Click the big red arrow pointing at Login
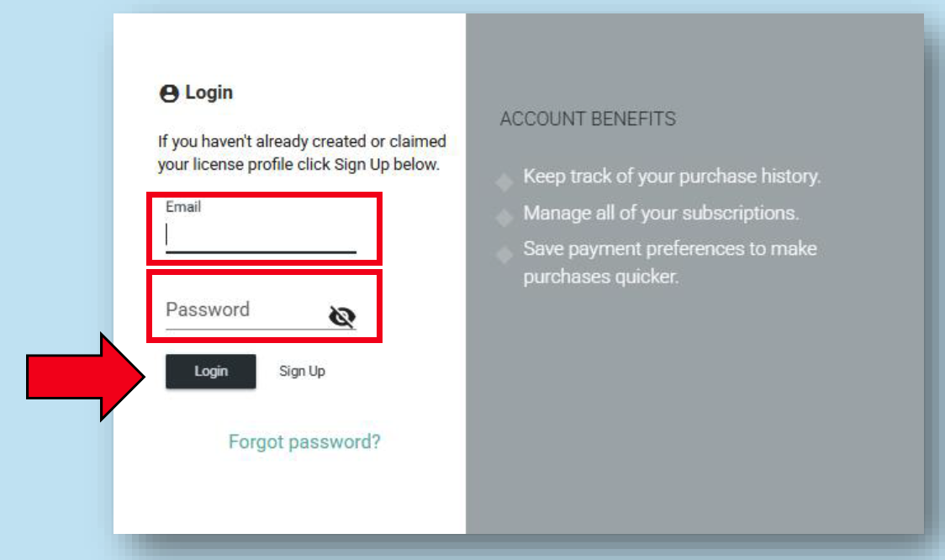This screenshot has height=560, width=945. (86, 377)
